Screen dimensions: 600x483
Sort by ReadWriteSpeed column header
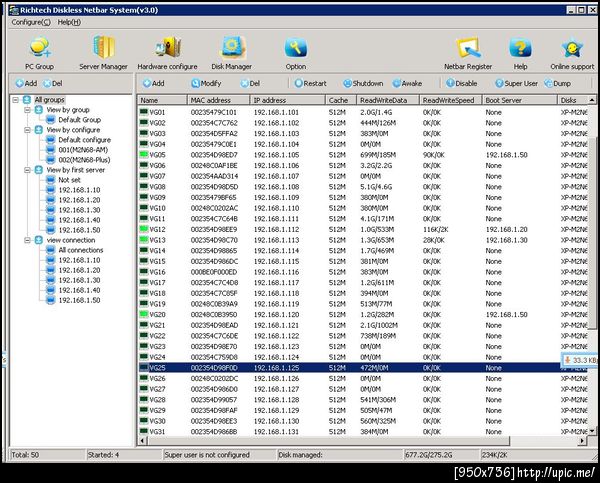coord(451,100)
